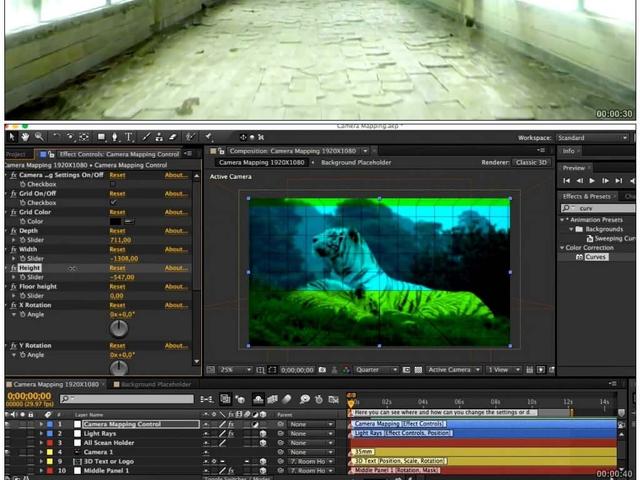Uncheck the Grid On/Off checkbox
Screen dimensions: 640x480
coord(113,202)
